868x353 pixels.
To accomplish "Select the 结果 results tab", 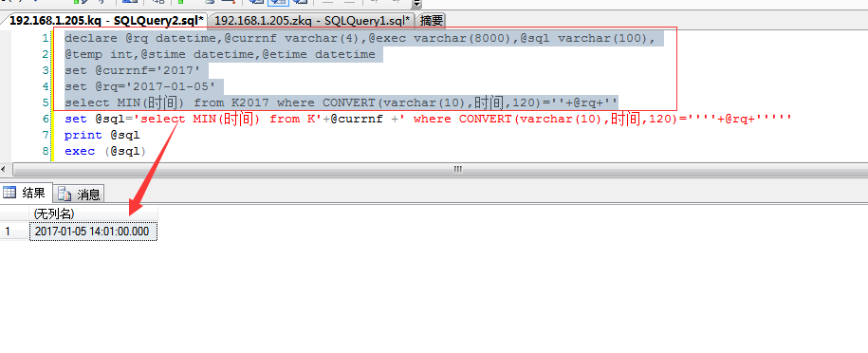I will (27, 193).
